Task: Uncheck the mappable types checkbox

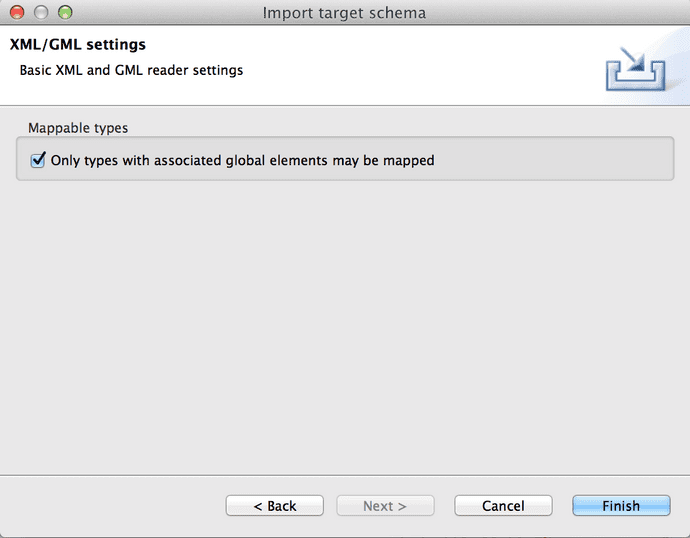Action: [x=39, y=160]
